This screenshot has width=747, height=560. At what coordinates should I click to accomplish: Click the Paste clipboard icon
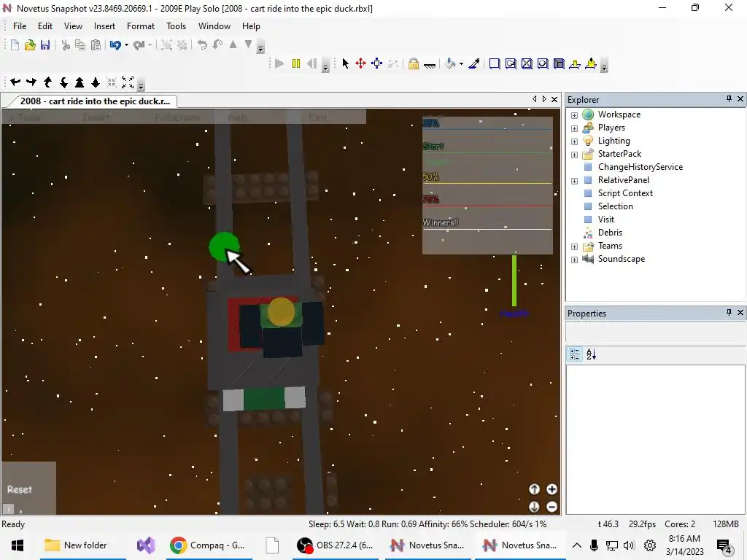96,44
